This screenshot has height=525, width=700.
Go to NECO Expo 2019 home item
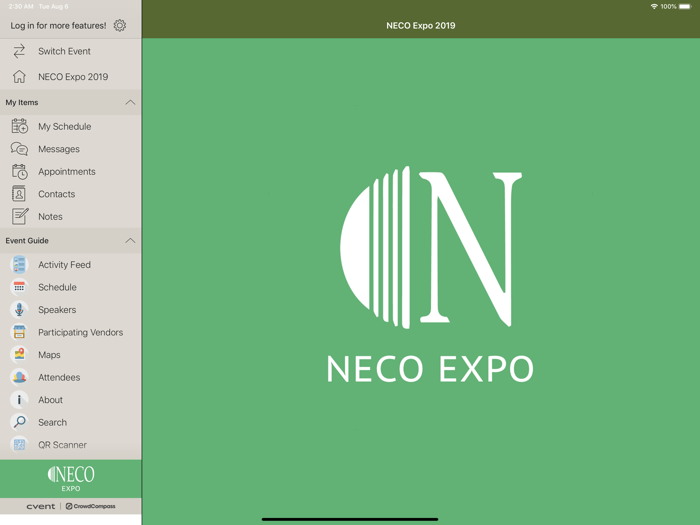71,77
